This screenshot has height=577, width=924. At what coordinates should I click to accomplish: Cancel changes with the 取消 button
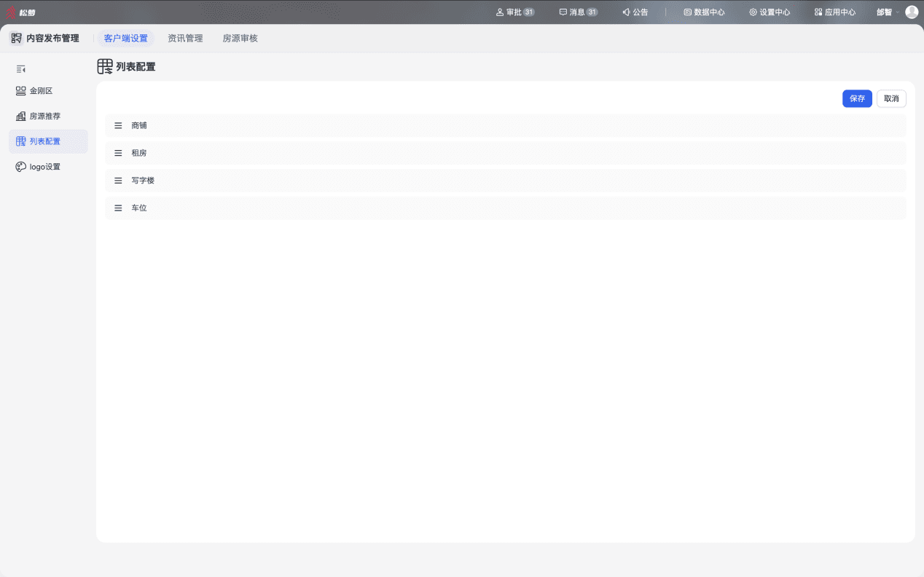(x=891, y=98)
